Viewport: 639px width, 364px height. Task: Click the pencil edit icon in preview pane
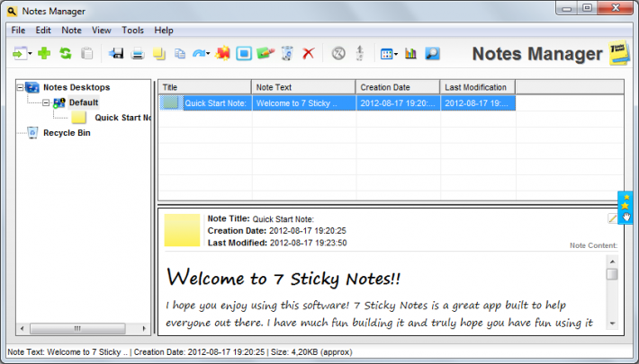[x=613, y=218]
